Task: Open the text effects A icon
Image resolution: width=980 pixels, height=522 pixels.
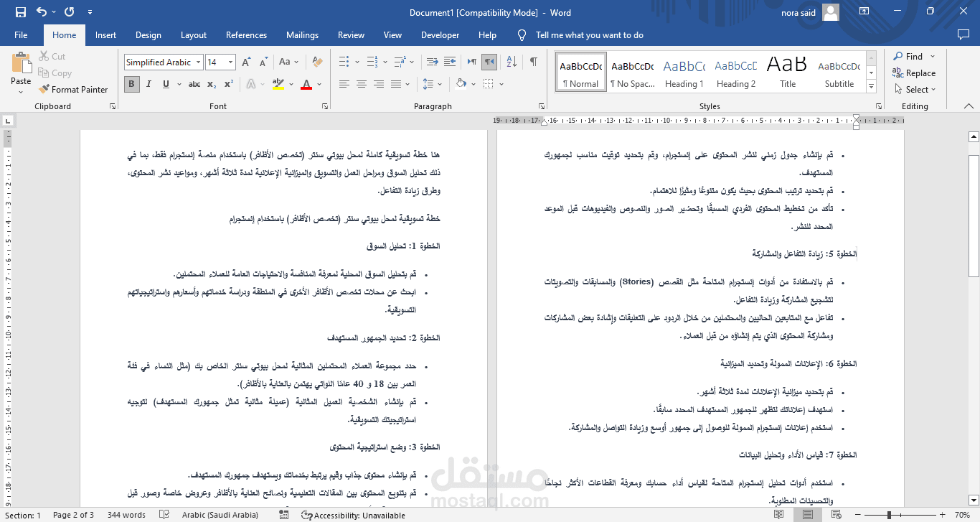Action: [x=252, y=84]
